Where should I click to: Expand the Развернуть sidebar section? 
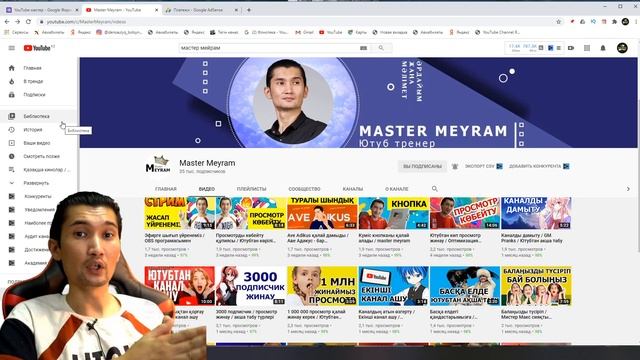38,183
